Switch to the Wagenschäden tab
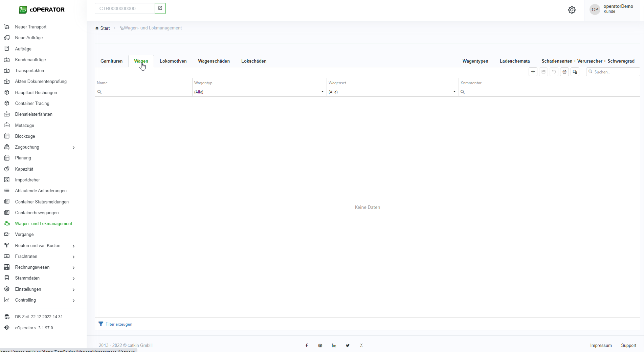Image resolution: width=644 pixels, height=352 pixels. pos(214,61)
